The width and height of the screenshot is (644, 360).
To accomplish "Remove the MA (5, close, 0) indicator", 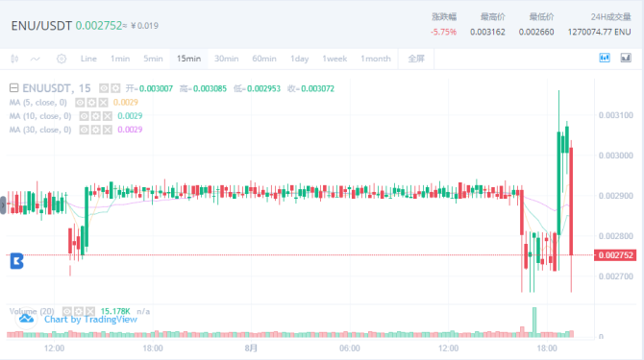I will [x=104, y=103].
